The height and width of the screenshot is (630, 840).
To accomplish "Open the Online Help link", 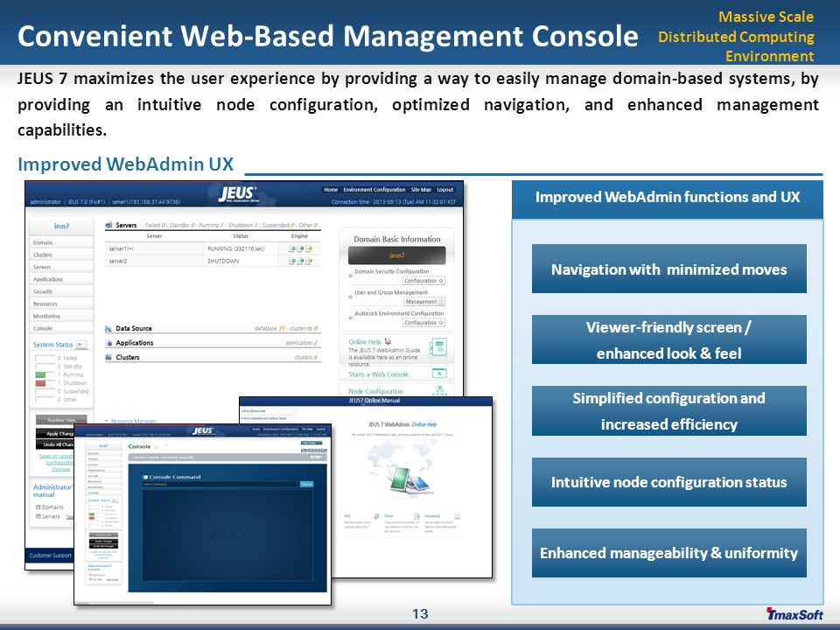I will click(x=365, y=342).
